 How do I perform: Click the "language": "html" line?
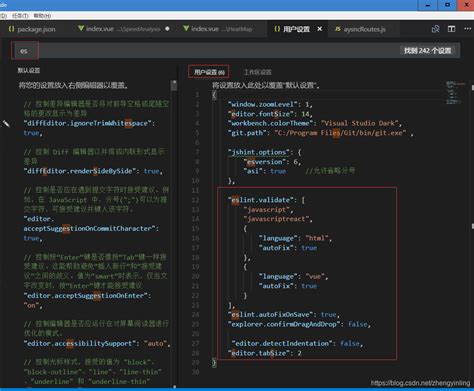pos(295,238)
